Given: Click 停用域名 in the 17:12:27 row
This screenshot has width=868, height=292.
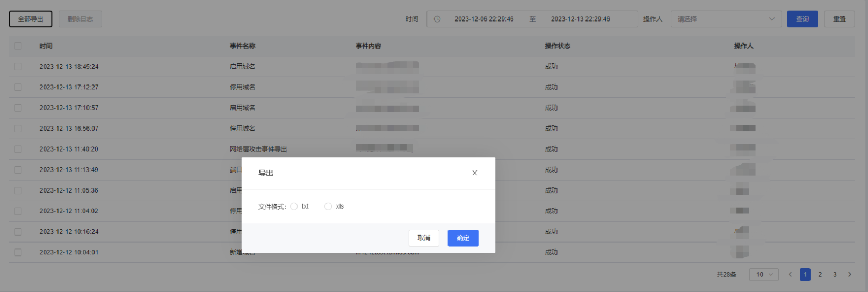Looking at the screenshot, I should tap(243, 87).
